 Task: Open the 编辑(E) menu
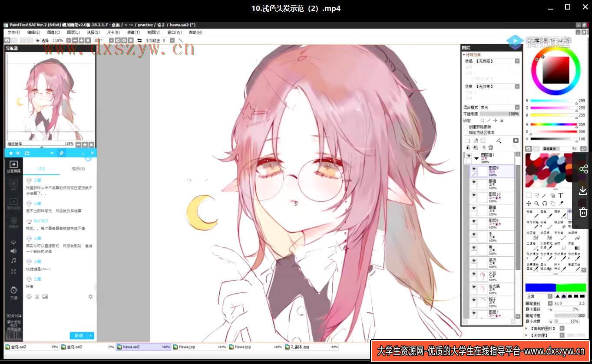pyautogui.click(x=34, y=33)
